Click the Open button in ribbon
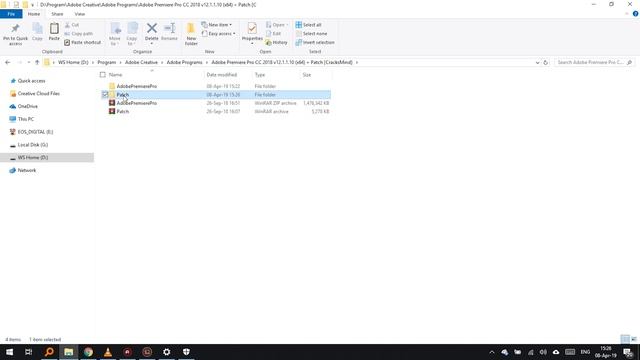The image size is (640, 360). pyautogui.click(x=277, y=25)
